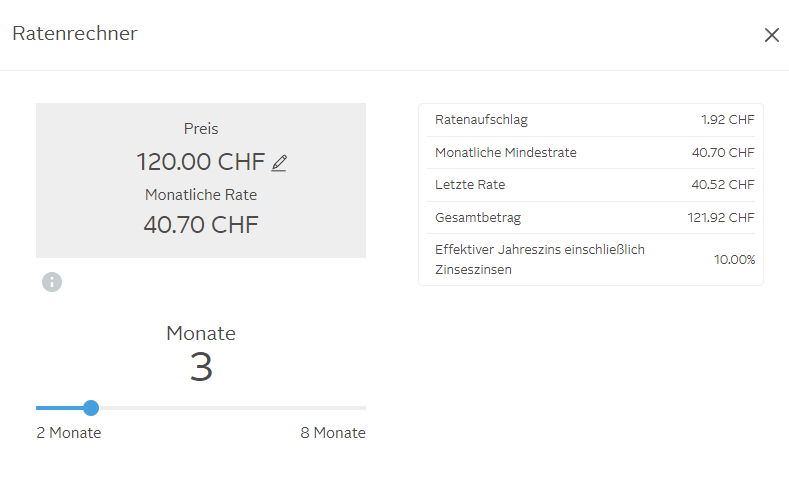Click the 40.70 CHF monthly rate amount

coord(201,224)
